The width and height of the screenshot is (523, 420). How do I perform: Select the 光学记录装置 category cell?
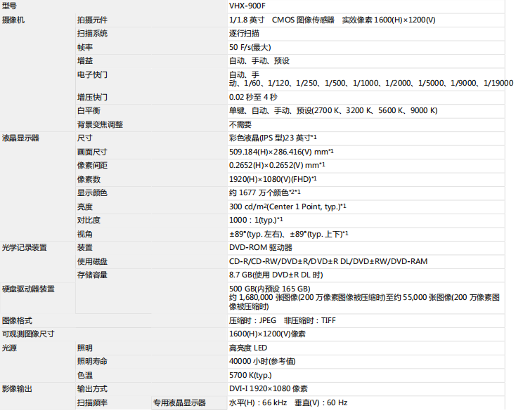(25, 247)
